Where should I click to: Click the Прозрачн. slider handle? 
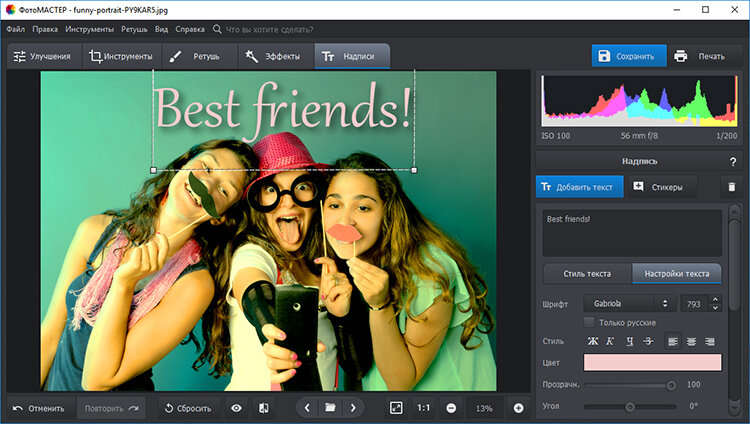point(671,385)
